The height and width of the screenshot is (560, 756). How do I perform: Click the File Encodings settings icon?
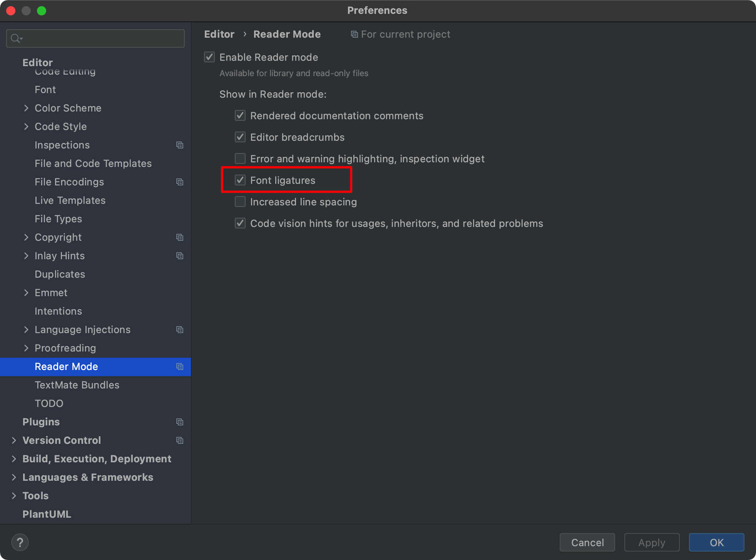click(x=180, y=182)
